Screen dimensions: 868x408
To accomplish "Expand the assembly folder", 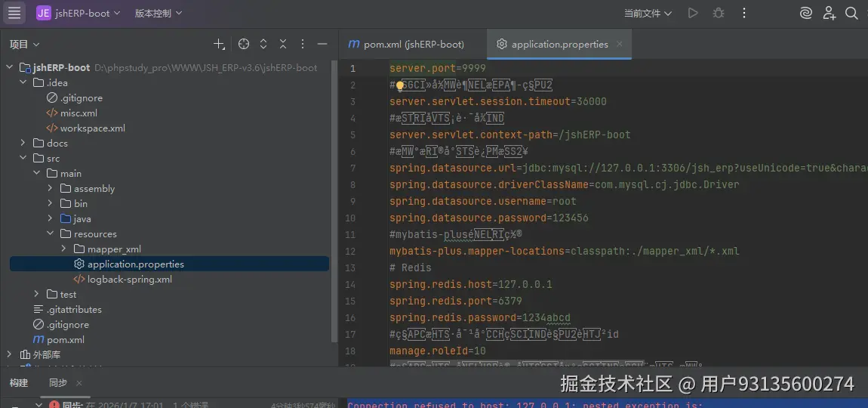I will (50, 188).
